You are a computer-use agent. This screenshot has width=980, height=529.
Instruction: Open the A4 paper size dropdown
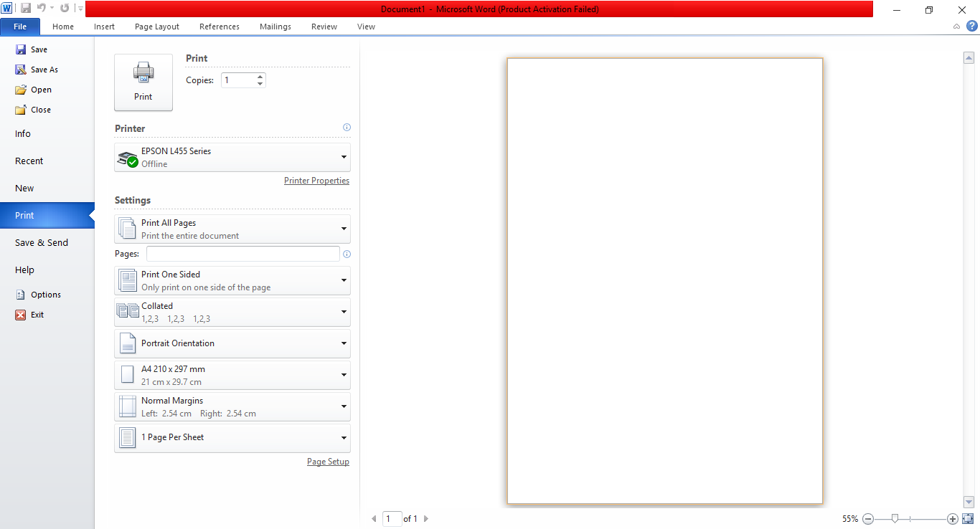[232, 375]
